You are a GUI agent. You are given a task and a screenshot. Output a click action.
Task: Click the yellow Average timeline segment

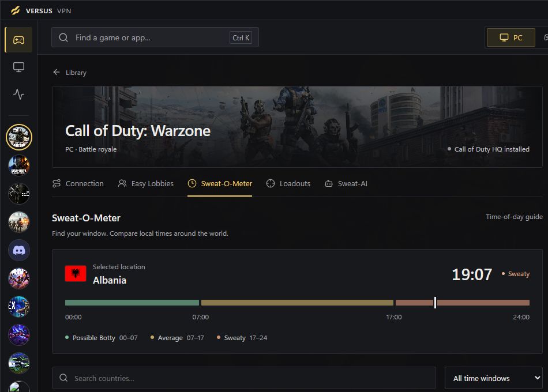(297, 303)
